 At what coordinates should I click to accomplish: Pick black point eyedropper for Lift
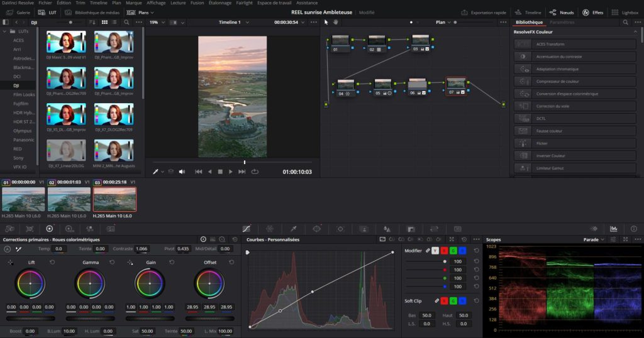click(11, 262)
